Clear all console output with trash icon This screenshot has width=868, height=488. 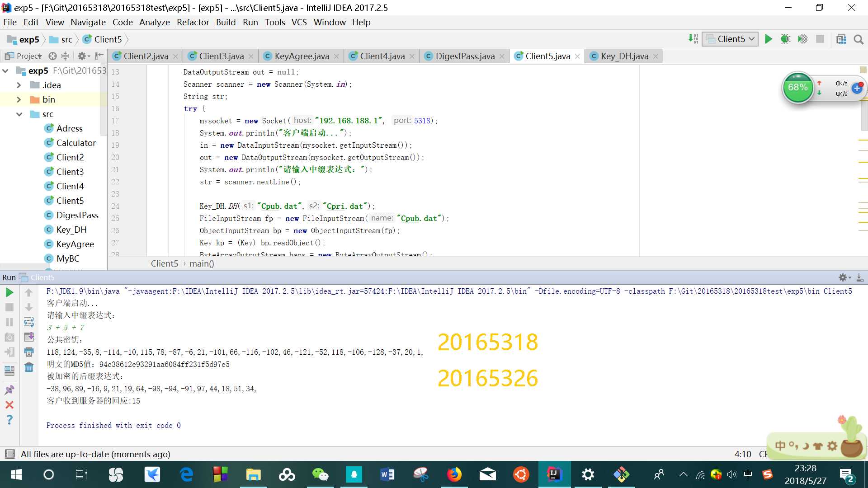29,367
